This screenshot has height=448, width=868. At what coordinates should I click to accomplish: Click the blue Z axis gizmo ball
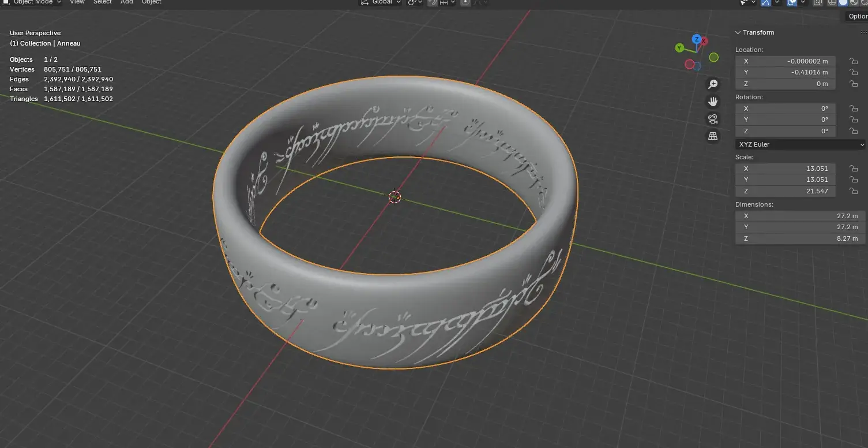(697, 39)
